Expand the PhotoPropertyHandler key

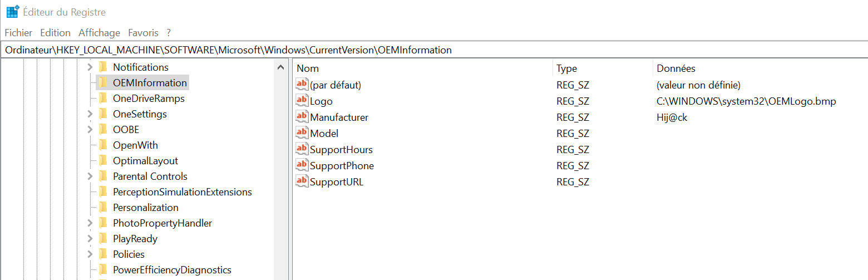(90, 223)
